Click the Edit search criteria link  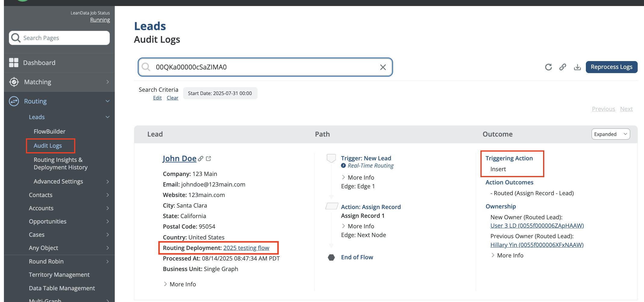pyautogui.click(x=157, y=98)
